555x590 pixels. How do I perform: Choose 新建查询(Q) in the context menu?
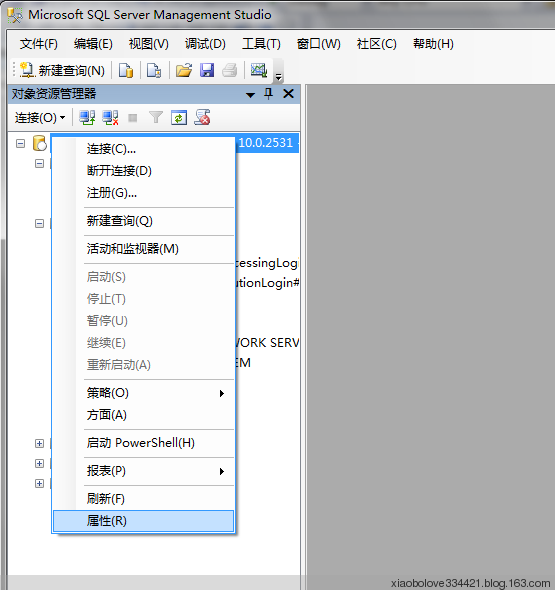click(x=143, y=221)
